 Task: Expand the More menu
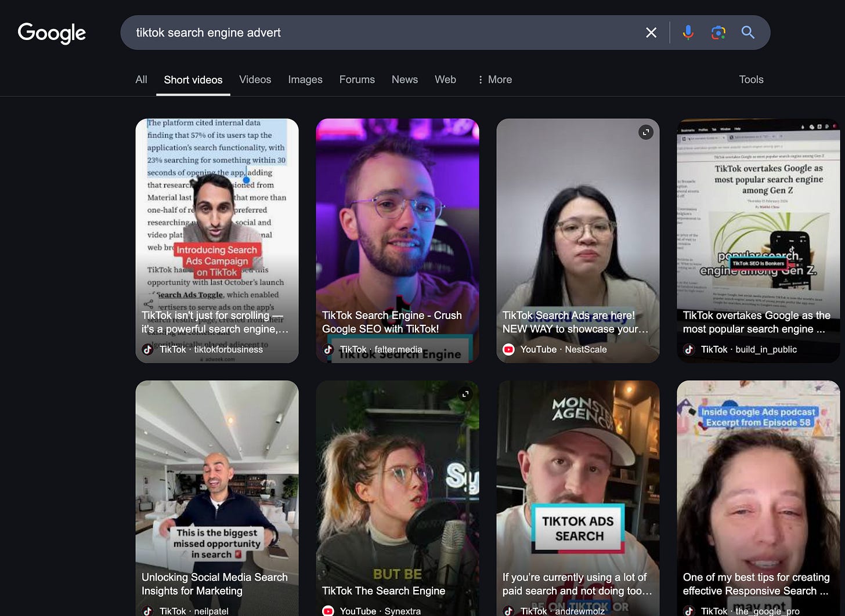494,79
